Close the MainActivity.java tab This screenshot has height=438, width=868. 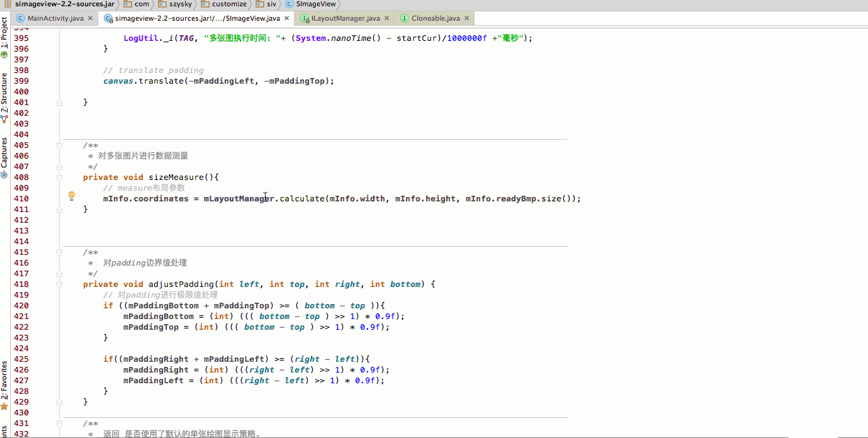(x=90, y=18)
